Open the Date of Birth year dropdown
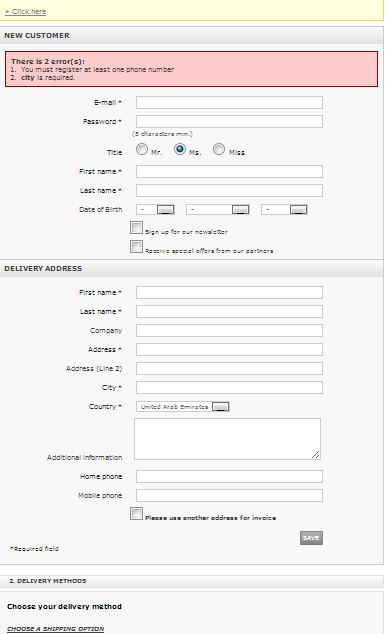Viewport: 389px width, 634px height. [x=284, y=209]
